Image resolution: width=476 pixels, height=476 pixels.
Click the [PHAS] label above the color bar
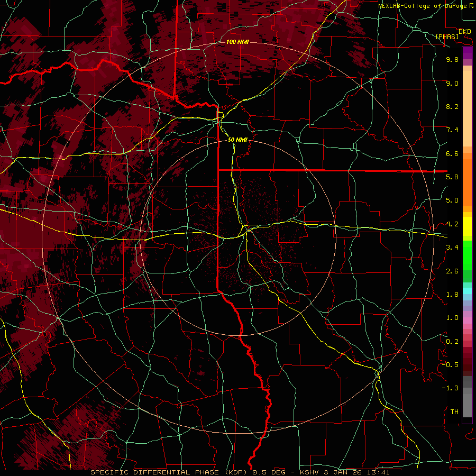point(447,37)
